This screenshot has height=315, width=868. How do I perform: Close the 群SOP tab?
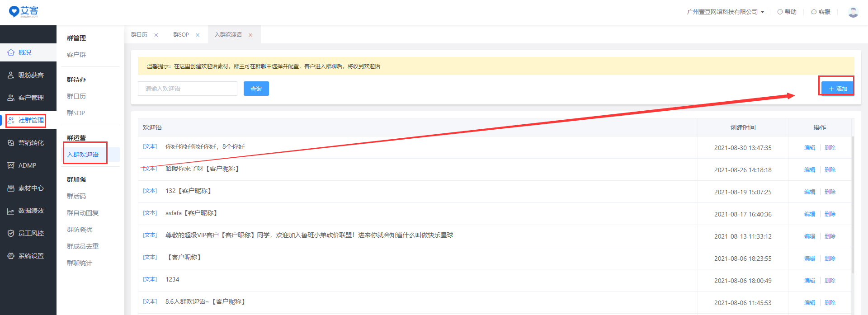click(x=198, y=35)
